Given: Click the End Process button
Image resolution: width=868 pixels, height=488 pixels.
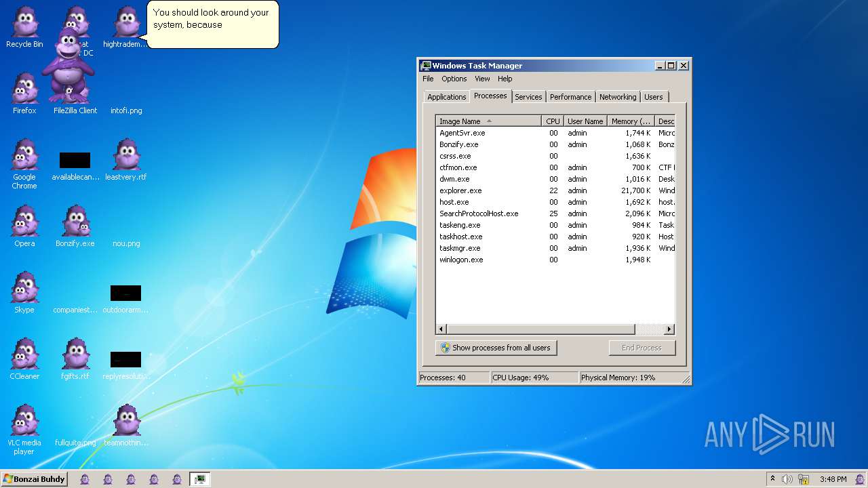Looking at the screenshot, I should [x=642, y=348].
